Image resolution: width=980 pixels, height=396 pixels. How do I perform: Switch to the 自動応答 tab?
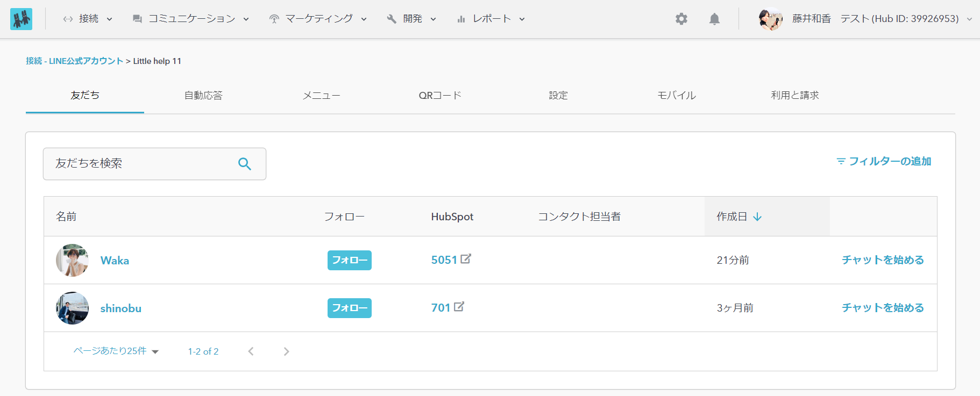click(203, 96)
